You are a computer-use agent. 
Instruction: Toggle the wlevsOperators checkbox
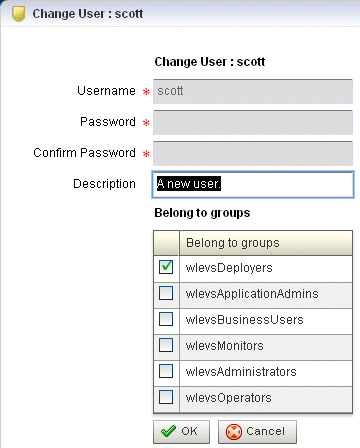[x=166, y=397]
